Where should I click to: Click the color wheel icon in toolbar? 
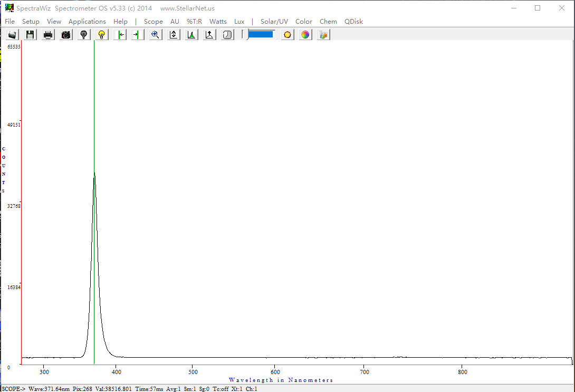pyautogui.click(x=305, y=35)
